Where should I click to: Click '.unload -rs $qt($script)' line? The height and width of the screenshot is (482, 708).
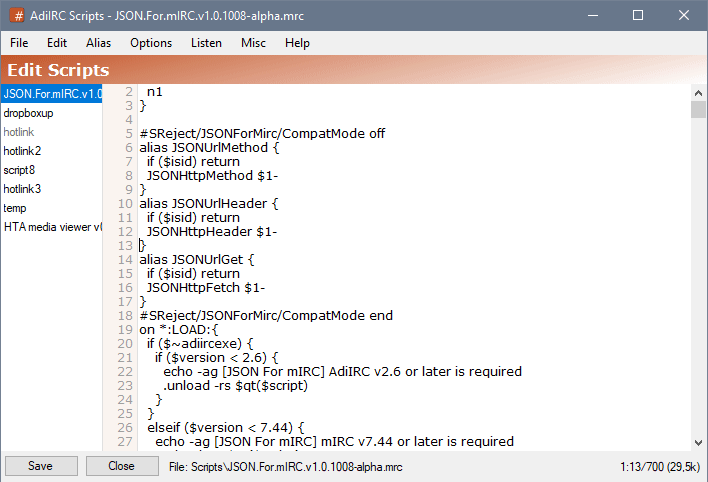pyautogui.click(x=235, y=386)
